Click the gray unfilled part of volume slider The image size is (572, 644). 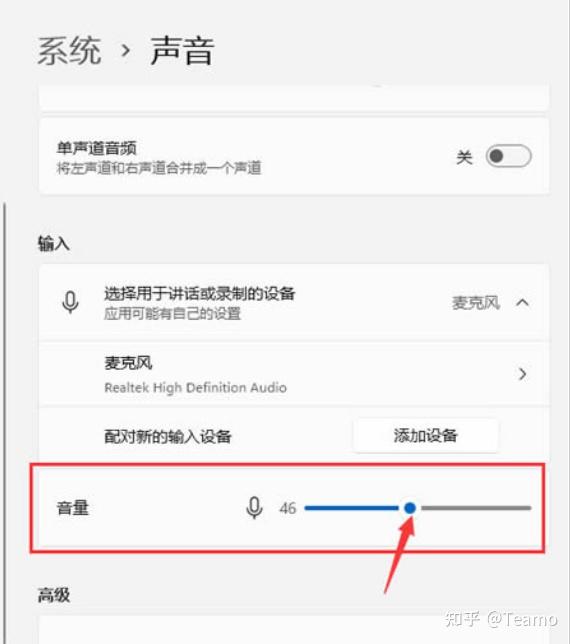[x=476, y=508]
